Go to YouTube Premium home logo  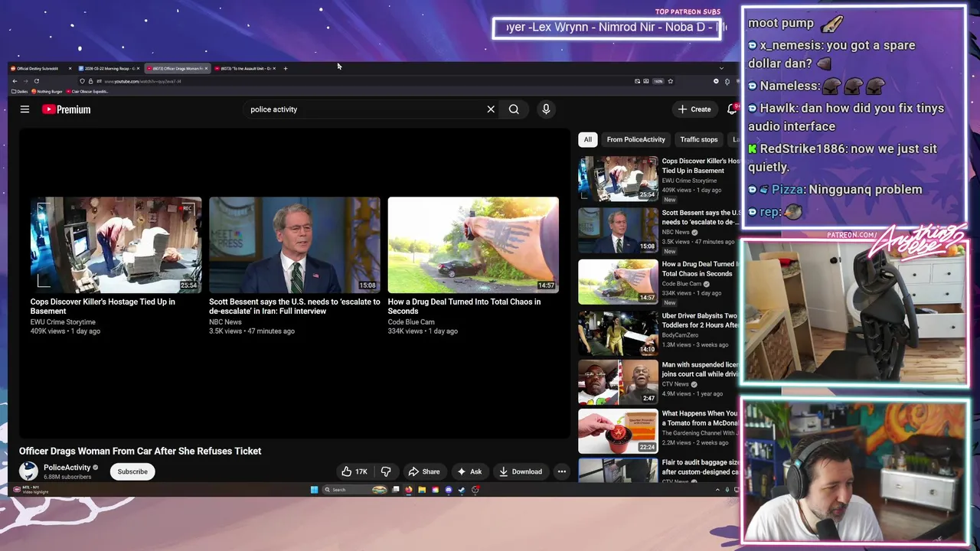point(67,109)
